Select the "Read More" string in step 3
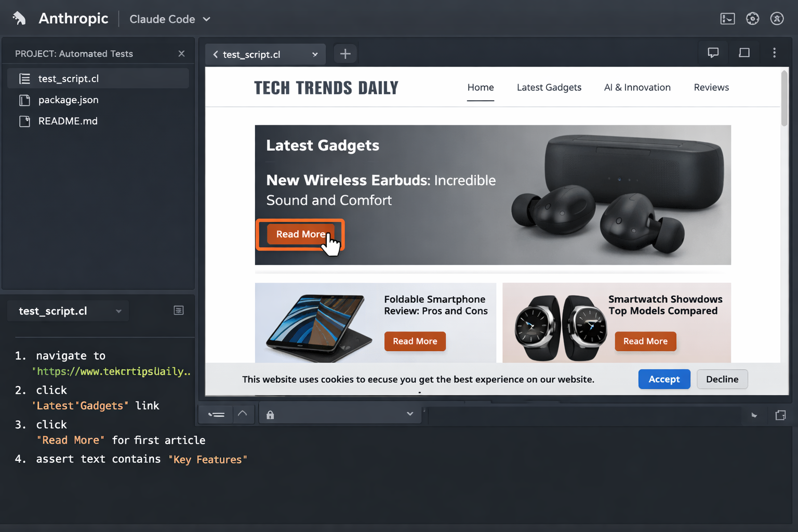Image resolution: width=798 pixels, height=532 pixels. (71, 441)
